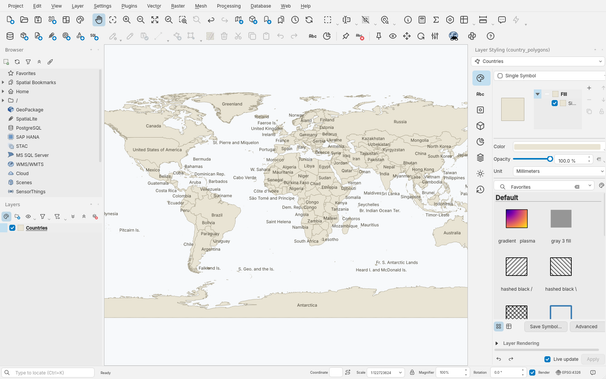The height and width of the screenshot is (379, 606).
Task: Open the Field Calculator icon
Action: pos(422,20)
